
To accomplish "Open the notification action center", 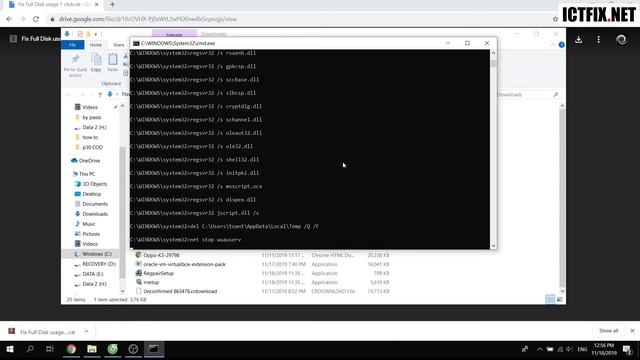I will [627, 349].
